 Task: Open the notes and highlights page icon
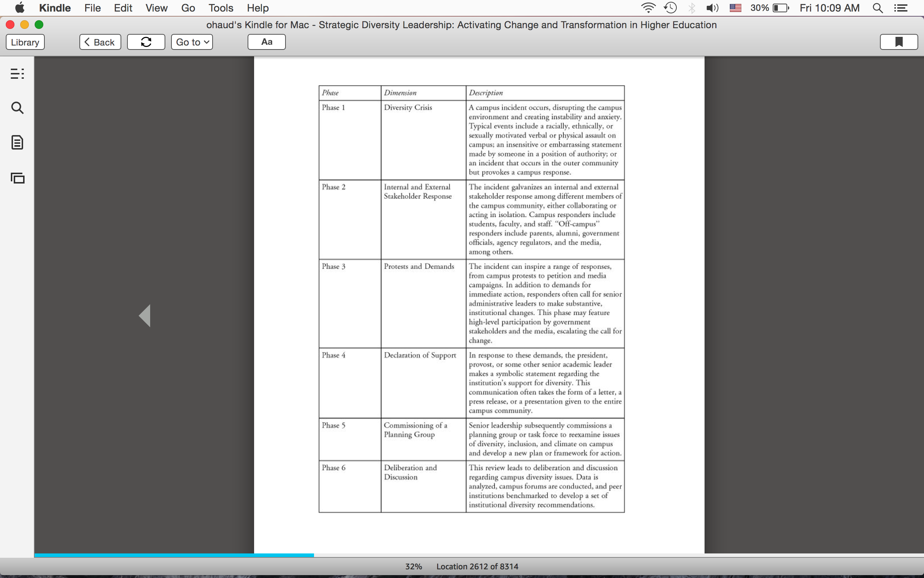point(17,142)
